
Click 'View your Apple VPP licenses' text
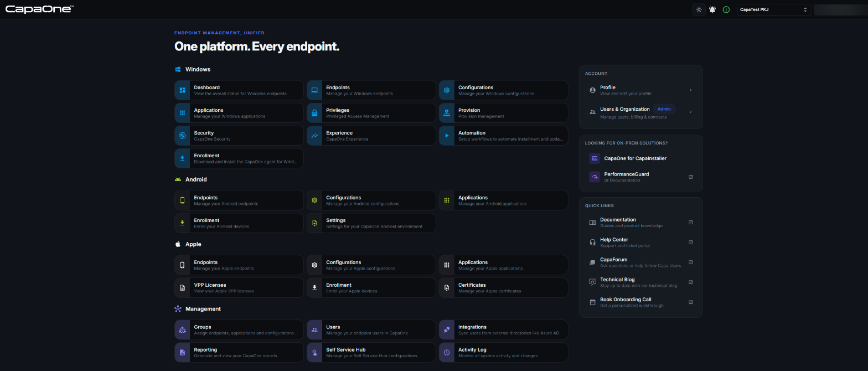224,291
